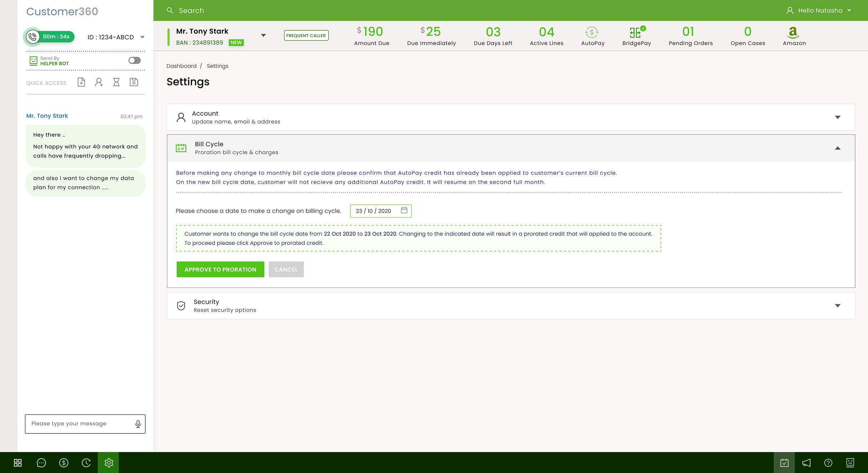Toggle the Send By Helper Bot switch

tap(135, 60)
